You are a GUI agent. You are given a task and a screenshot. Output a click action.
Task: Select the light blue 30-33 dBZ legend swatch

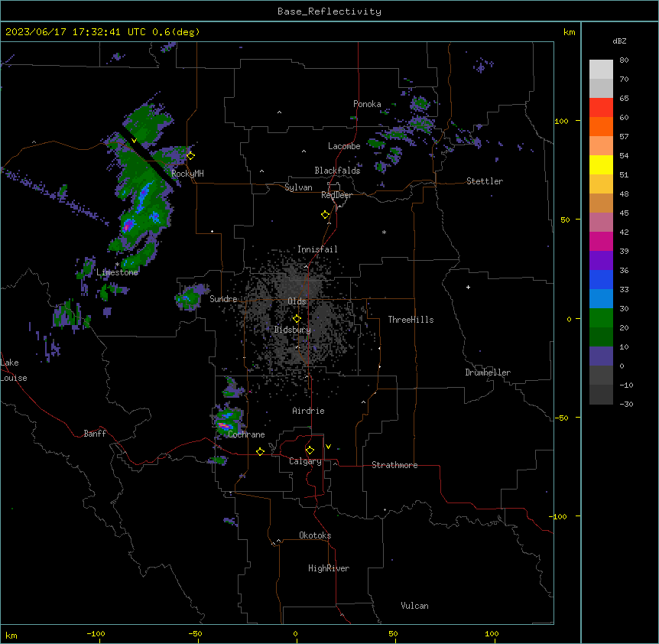click(601, 299)
